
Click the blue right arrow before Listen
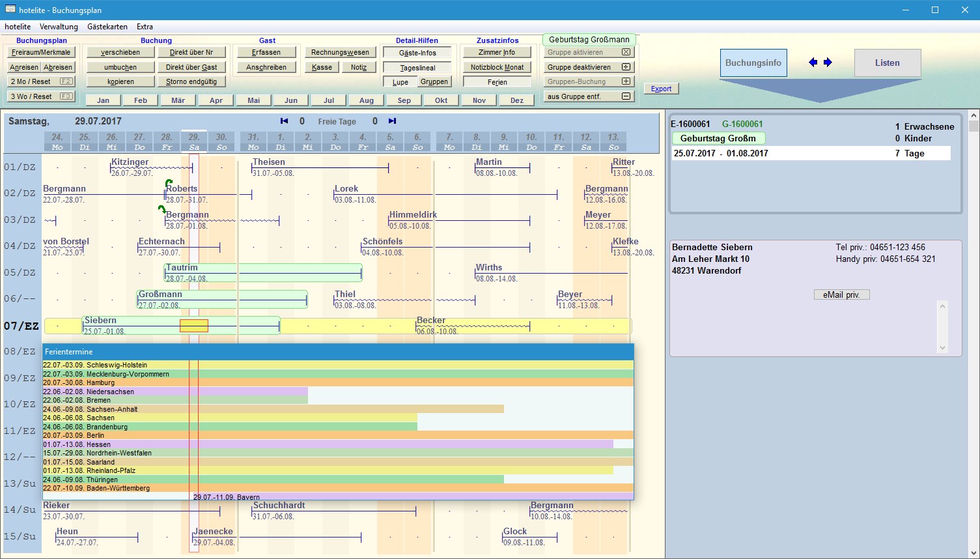[828, 63]
